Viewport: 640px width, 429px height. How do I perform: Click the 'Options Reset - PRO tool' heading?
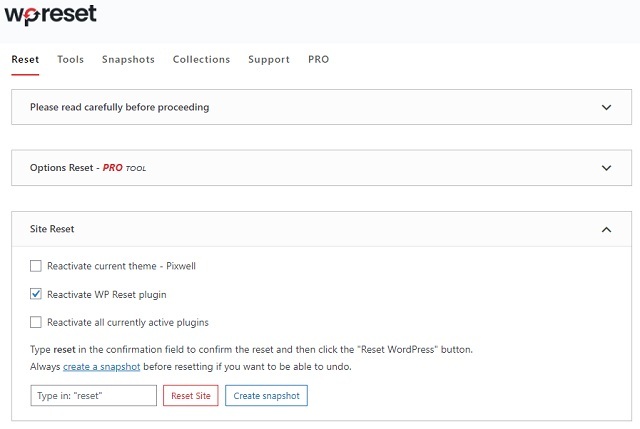point(88,168)
